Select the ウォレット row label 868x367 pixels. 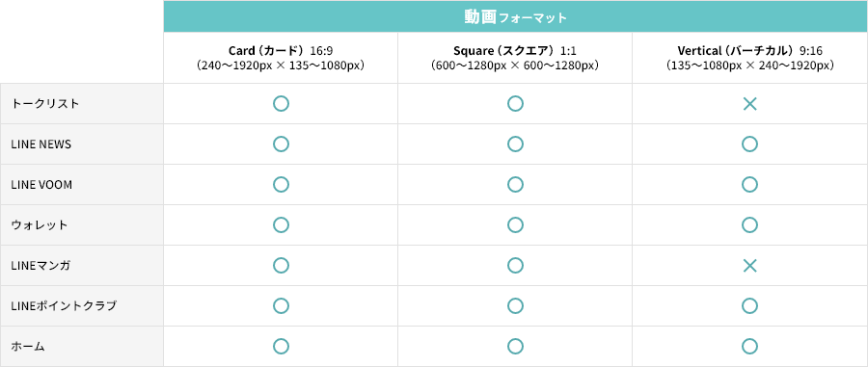40,225
